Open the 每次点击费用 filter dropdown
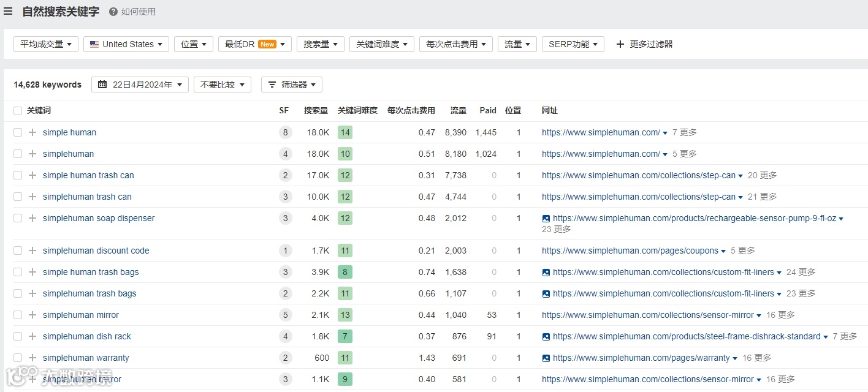The image size is (868, 392). point(456,44)
